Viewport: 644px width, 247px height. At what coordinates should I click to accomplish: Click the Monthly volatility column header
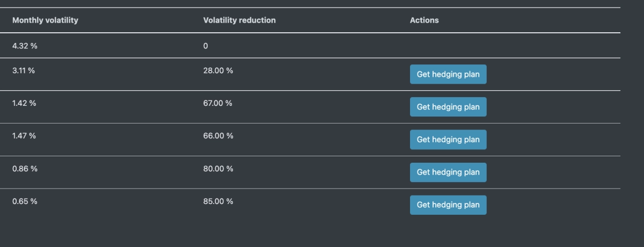pyautogui.click(x=45, y=20)
